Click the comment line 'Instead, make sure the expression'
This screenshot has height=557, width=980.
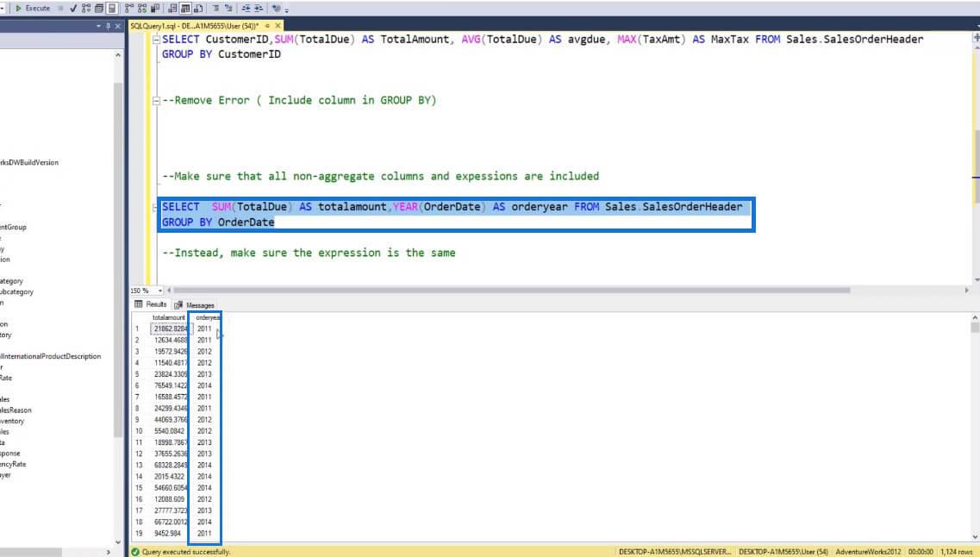coord(309,253)
